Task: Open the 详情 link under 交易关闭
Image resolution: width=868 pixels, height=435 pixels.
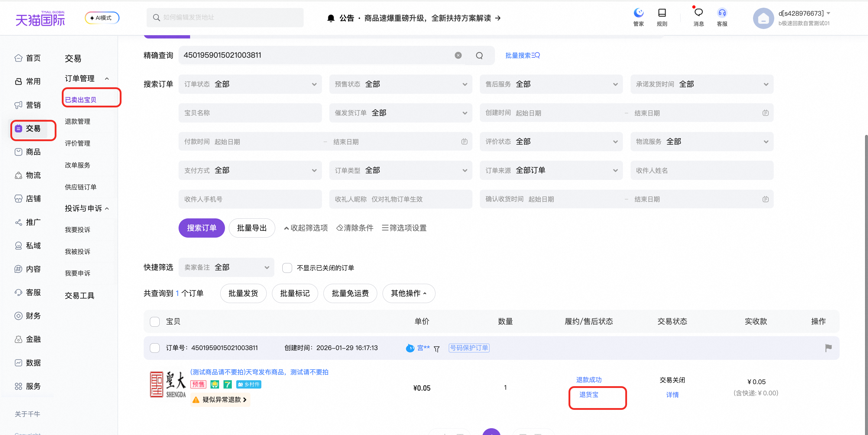Action: point(672,395)
